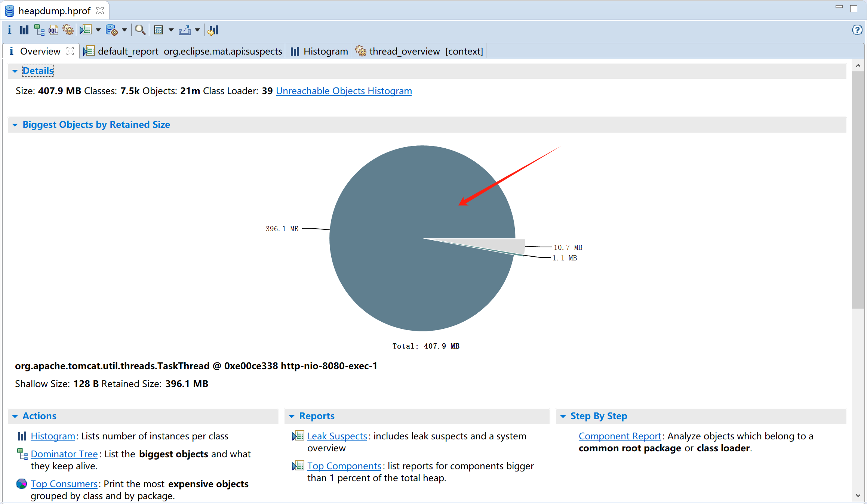Create a histogram from the toolbar

click(x=24, y=30)
